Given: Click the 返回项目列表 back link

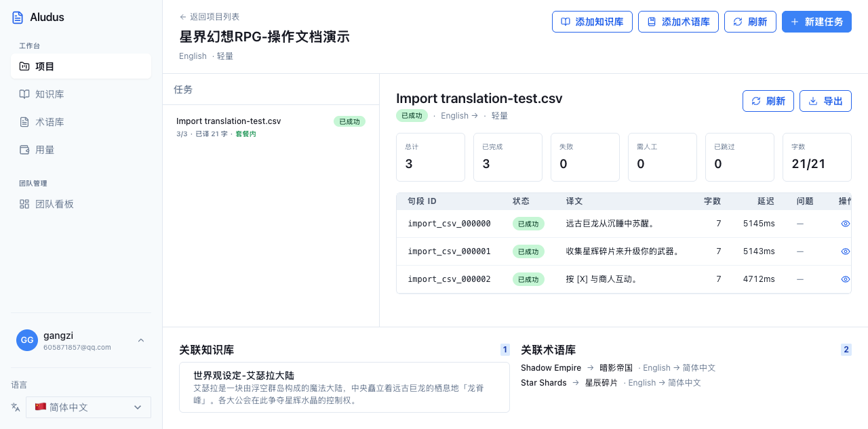Looking at the screenshot, I should pyautogui.click(x=210, y=17).
